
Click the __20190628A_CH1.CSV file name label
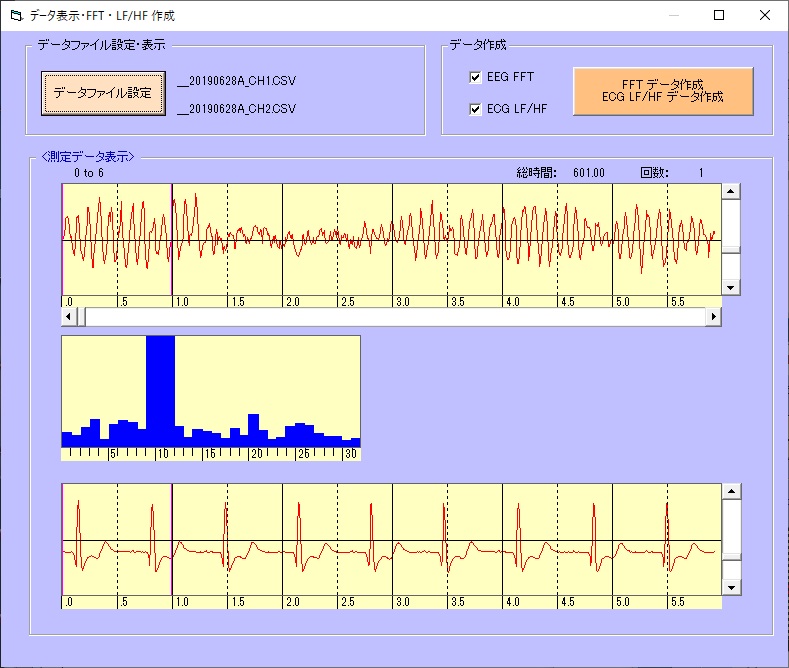click(x=236, y=80)
